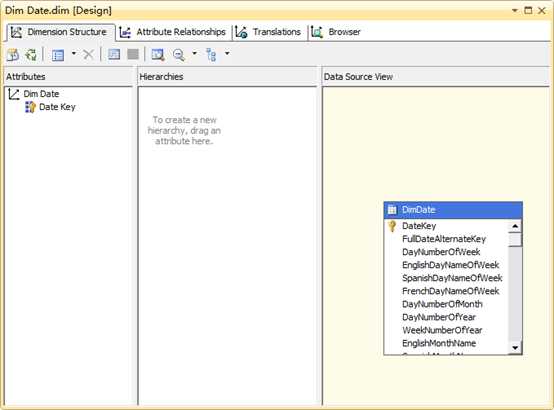Open the tree layout dropdown arrow

coord(227,54)
